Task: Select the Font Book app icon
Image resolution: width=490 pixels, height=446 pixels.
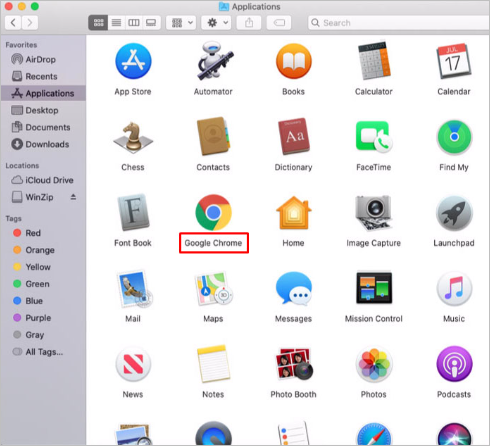Action: [x=133, y=212]
